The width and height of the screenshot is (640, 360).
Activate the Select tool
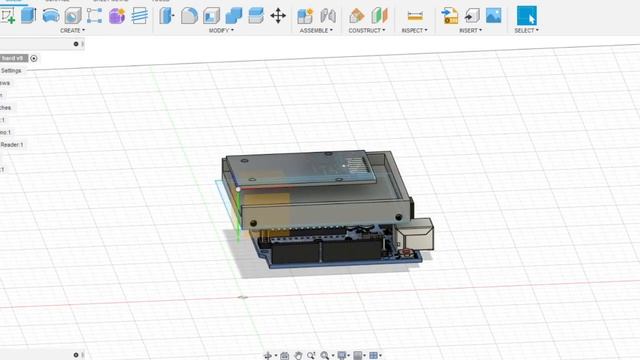pos(527,16)
